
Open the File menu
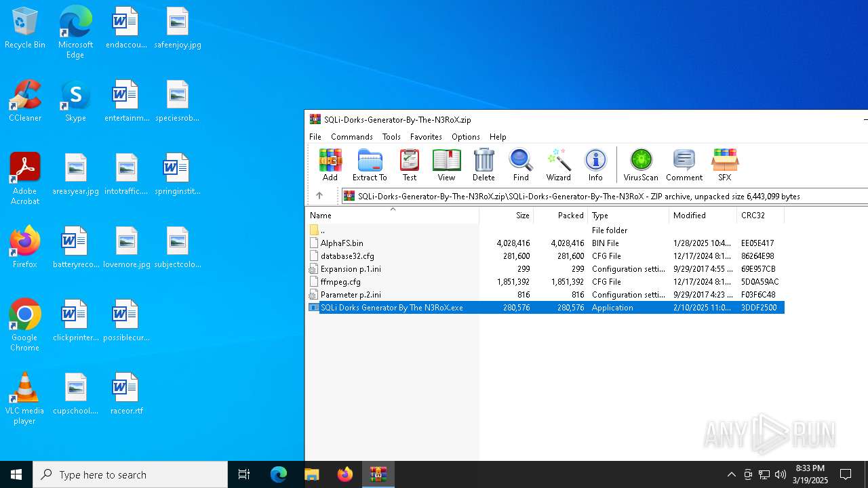pyautogui.click(x=315, y=137)
